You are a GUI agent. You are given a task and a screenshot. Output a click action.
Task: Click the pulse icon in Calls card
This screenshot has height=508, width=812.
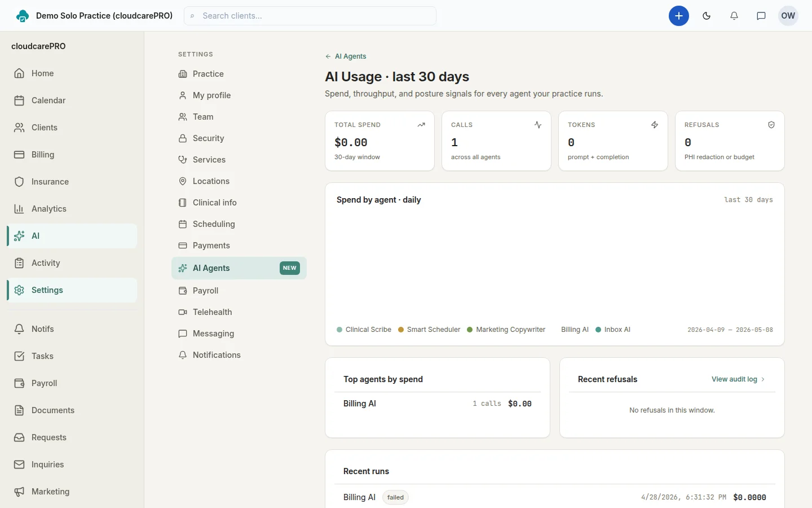(x=538, y=125)
